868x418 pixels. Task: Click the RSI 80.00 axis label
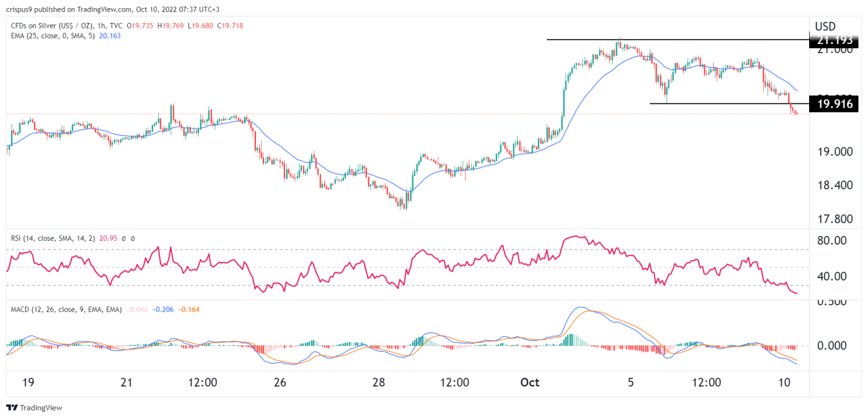(x=831, y=240)
